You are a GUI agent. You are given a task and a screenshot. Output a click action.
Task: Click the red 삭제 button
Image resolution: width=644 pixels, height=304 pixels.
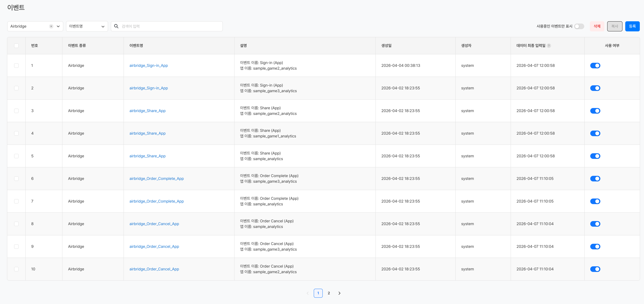tap(597, 26)
